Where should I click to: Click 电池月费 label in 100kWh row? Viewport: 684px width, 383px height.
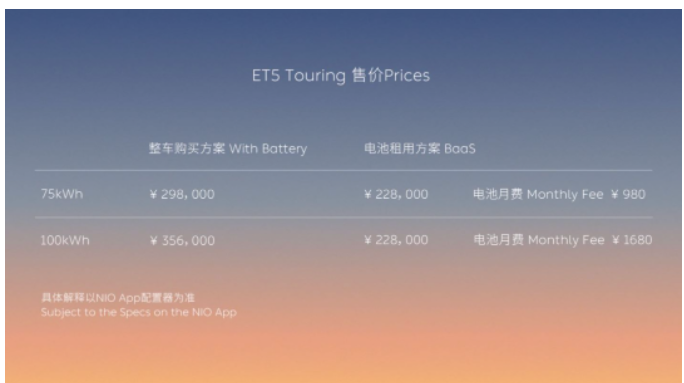tap(498, 240)
